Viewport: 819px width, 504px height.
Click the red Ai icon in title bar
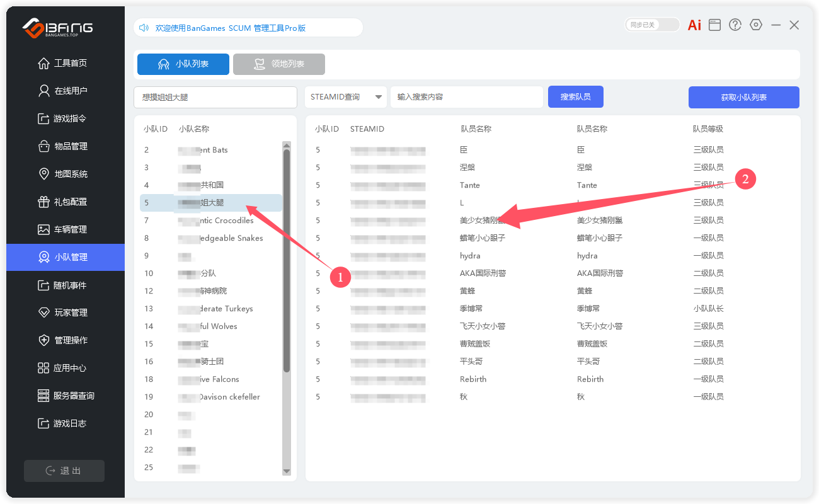click(694, 25)
